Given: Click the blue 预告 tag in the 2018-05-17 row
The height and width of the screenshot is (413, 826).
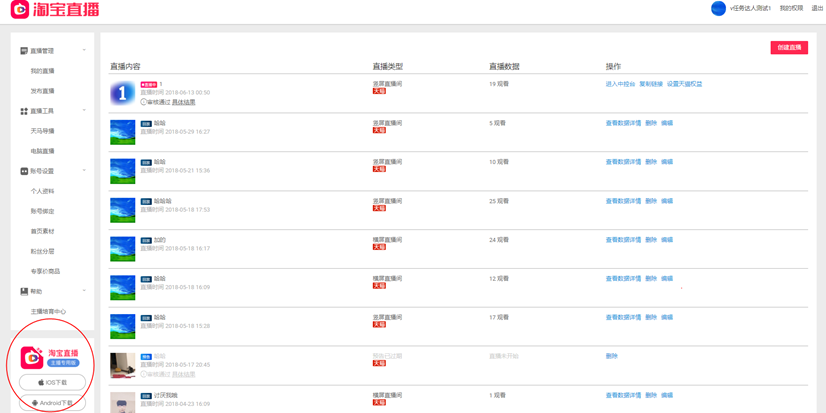Looking at the screenshot, I should [146, 357].
